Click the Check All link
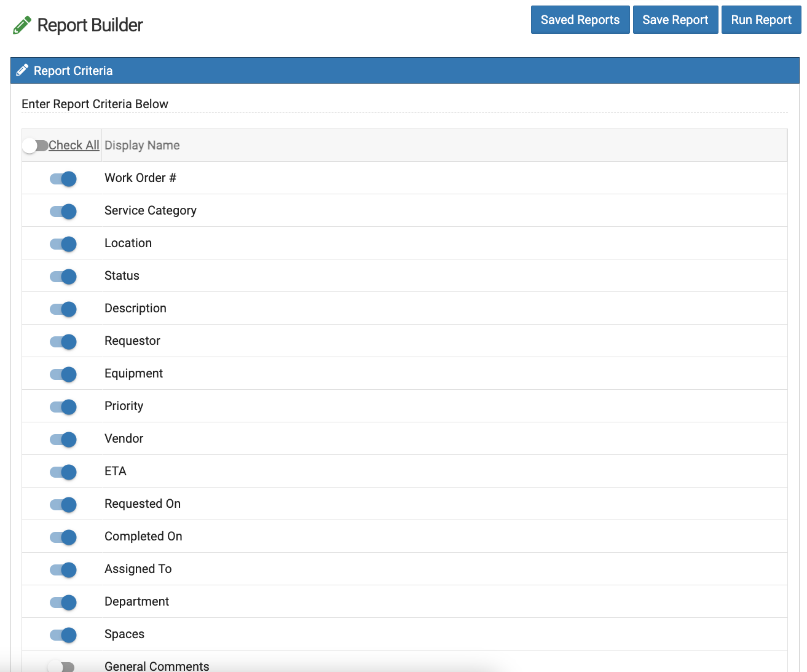807x672 pixels. tap(74, 145)
